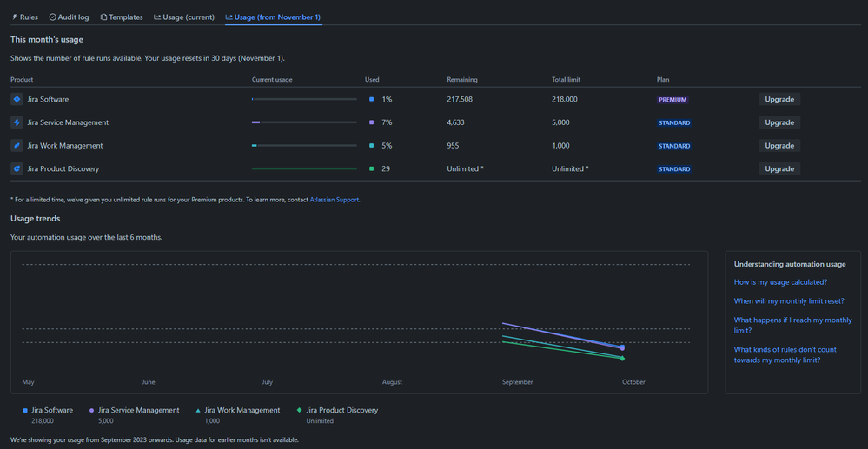Click the lightning bolt icon beside Rules
868x449 pixels.
[15, 17]
